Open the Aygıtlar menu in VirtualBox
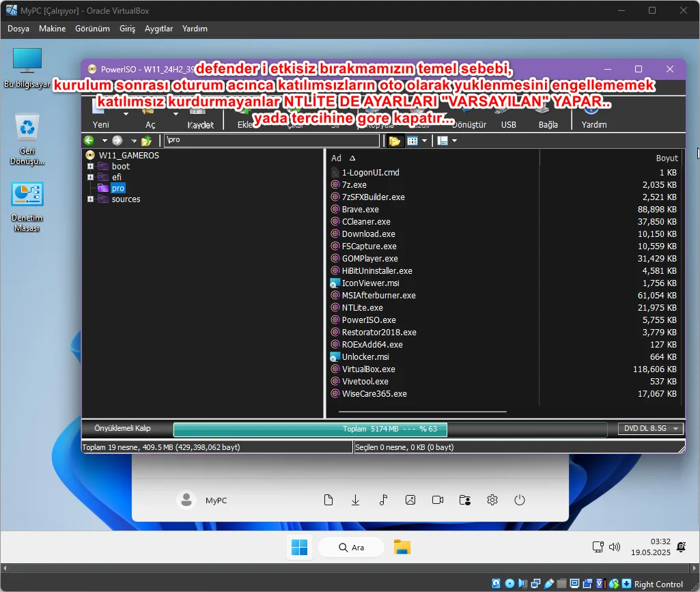Viewport: 700px width, 592px height. tap(158, 29)
